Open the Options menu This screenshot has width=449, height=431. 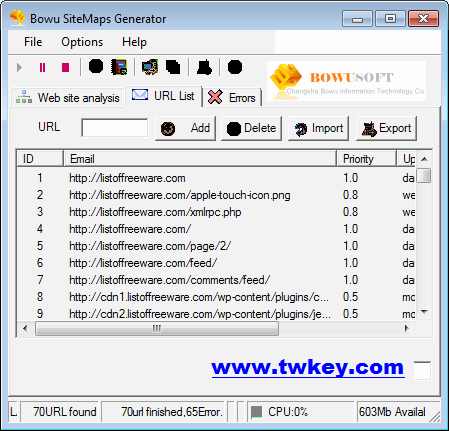coord(82,42)
